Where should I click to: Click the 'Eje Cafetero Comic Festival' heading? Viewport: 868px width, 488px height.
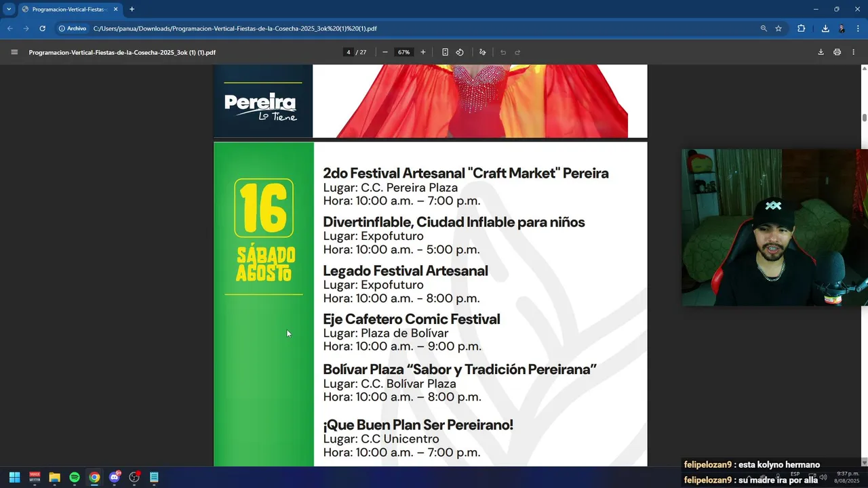pyautogui.click(x=412, y=319)
